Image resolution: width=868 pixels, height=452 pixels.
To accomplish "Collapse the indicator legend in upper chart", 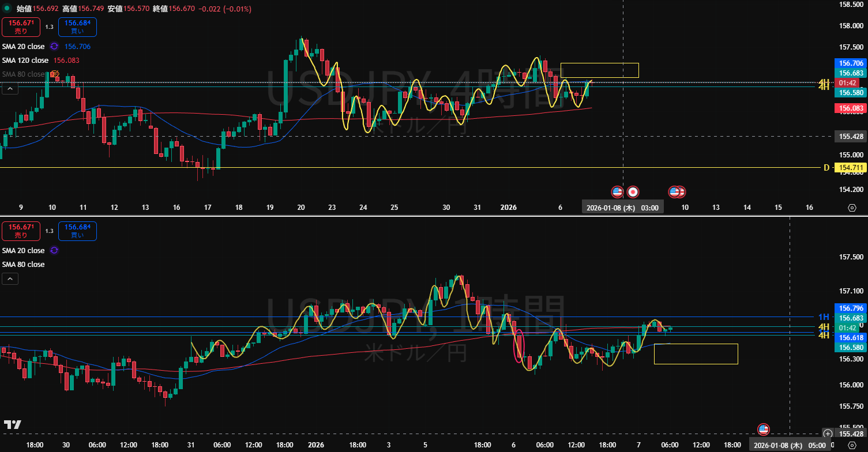I will [x=10, y=88].
